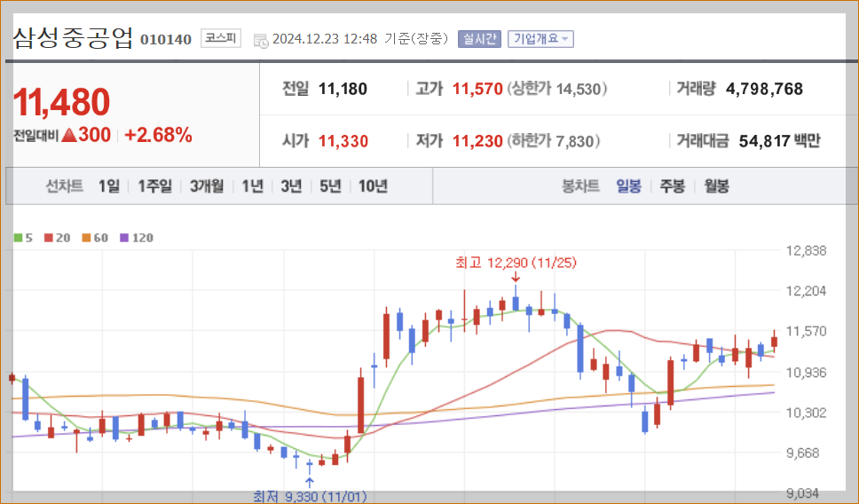The image size is (859, 504).
Task: Click the orange 60-day moving average swatch
Action: coord(86,238)
